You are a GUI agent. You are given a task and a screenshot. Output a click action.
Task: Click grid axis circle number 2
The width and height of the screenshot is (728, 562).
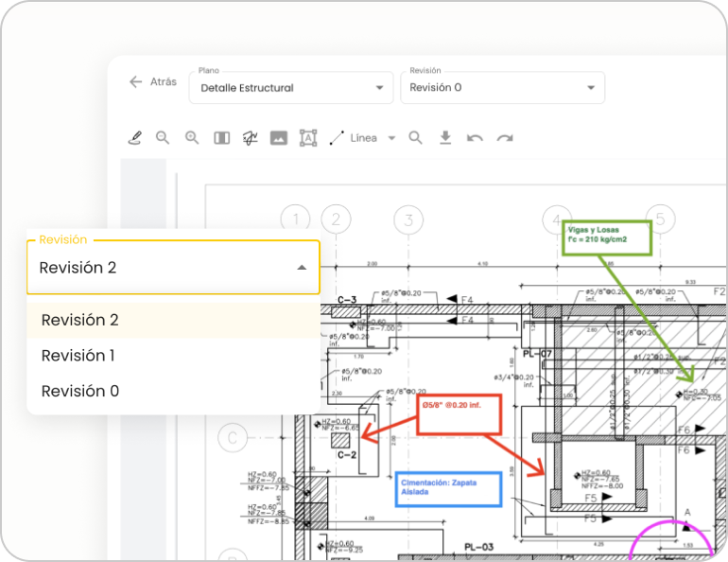click(336, 219)
